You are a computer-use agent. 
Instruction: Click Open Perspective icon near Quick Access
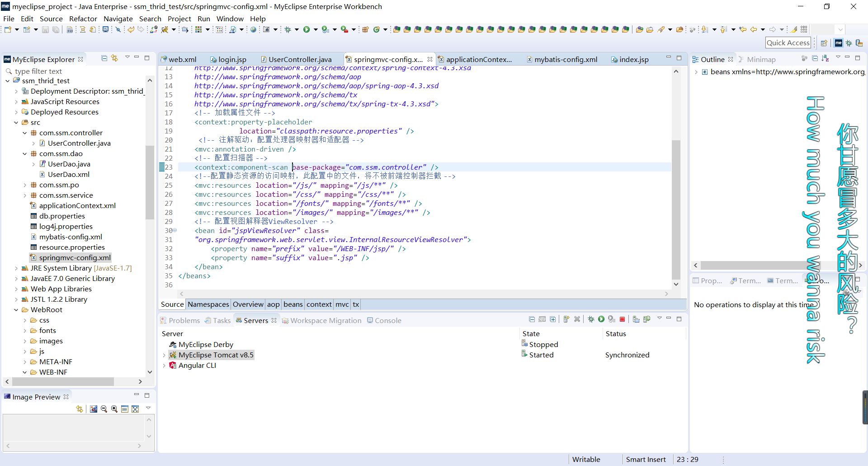click(824, 43)
